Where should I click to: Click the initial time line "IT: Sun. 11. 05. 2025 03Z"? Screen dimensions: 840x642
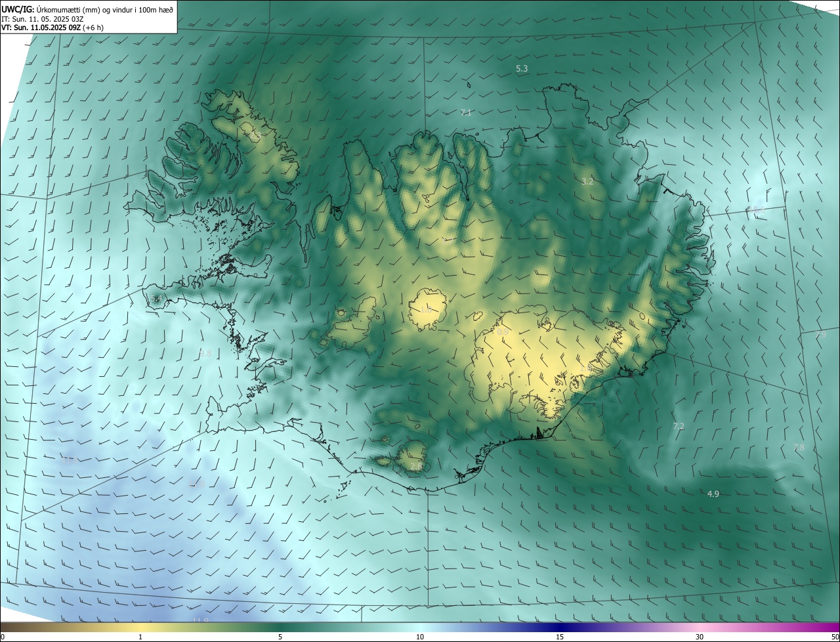pyautogui.click(x=43, y=19)
